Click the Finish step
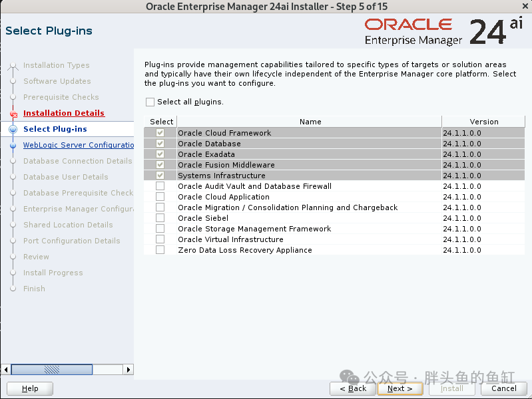 click(34, 289)
